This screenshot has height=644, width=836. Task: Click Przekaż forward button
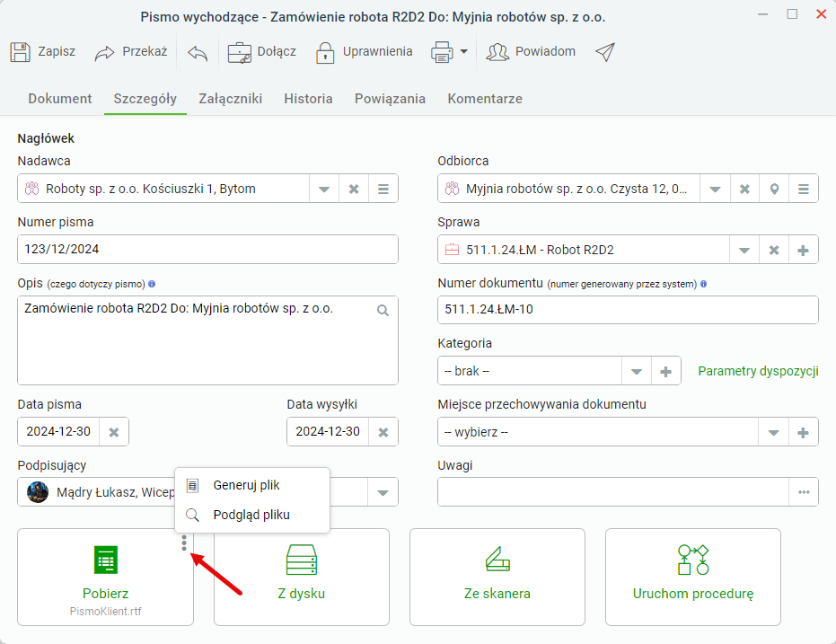tap(131, 52)
